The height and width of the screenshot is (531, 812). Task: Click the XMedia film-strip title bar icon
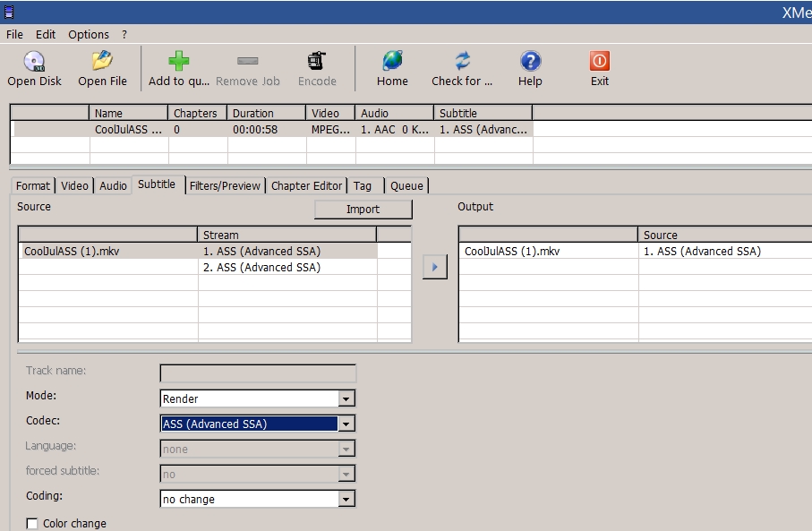coord(9,12)
